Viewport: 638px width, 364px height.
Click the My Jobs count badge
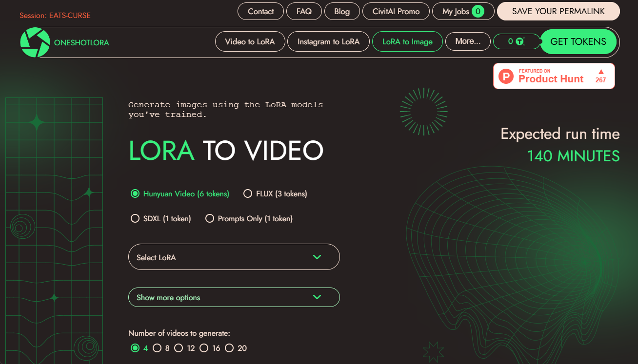pos(478,11)
